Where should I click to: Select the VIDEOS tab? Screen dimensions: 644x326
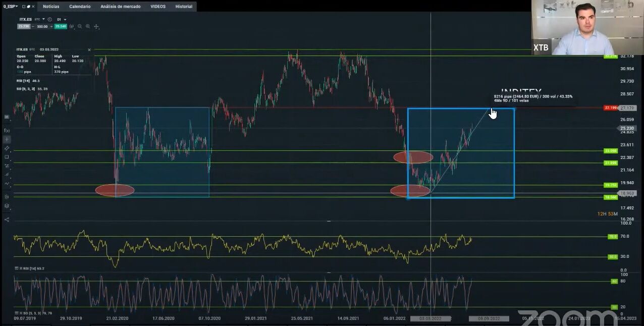158,7
